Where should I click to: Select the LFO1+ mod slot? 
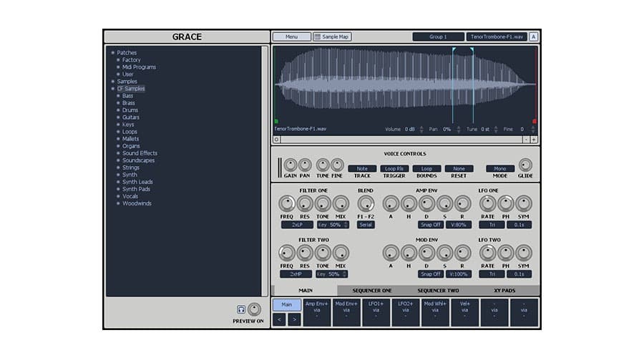pyautogui.click(x=376, y=312)
